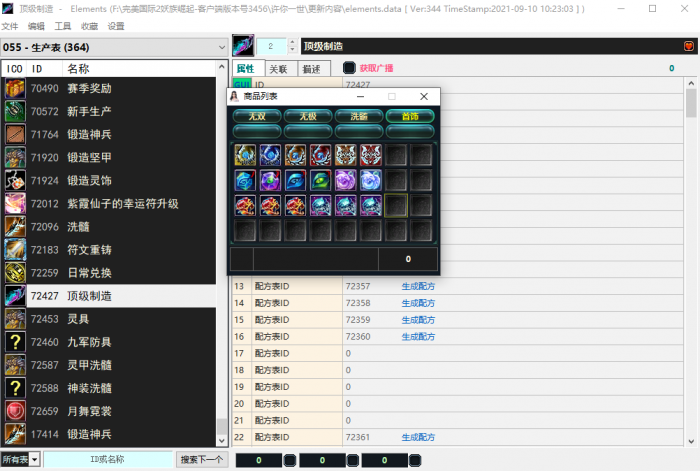Click the icon of 72183 符文重铸
This screenshot has height=471, width=700.
tap(15, 250)
